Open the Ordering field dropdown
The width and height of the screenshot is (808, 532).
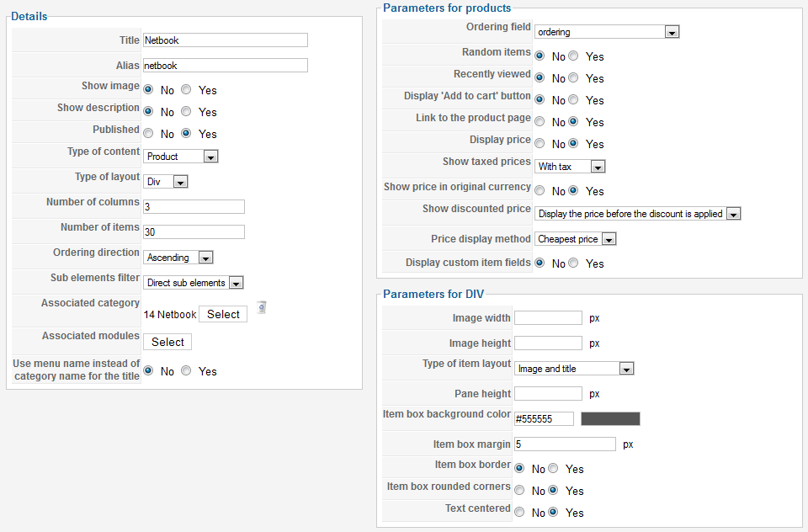click(607, 32)
